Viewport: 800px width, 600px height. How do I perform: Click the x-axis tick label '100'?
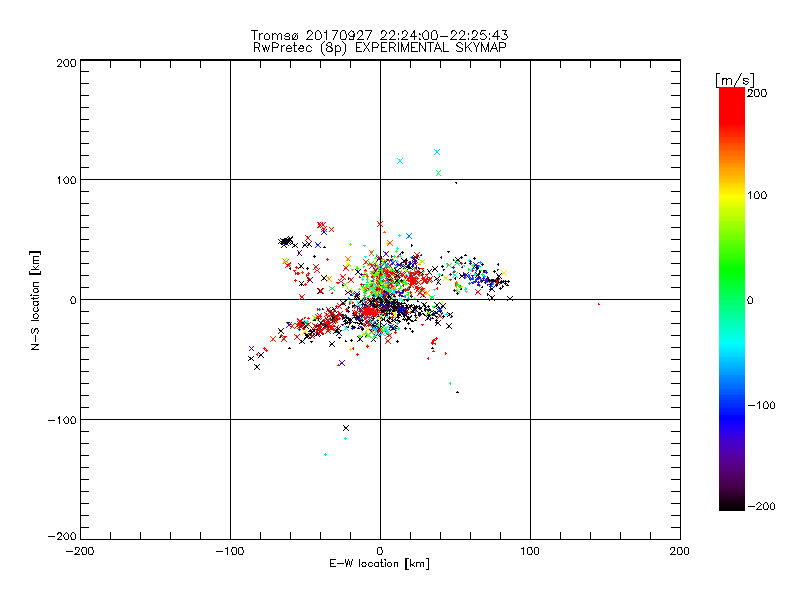530,551
